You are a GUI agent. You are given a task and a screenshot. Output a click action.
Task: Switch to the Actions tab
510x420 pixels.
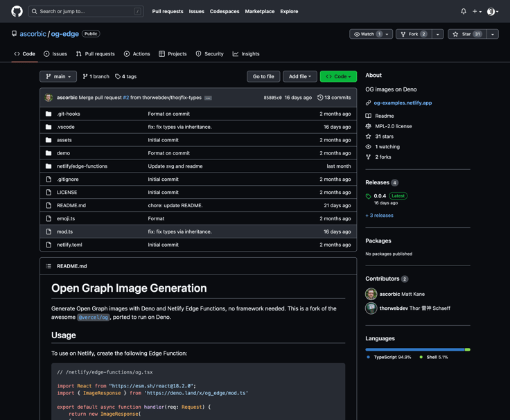coord(137,54)
